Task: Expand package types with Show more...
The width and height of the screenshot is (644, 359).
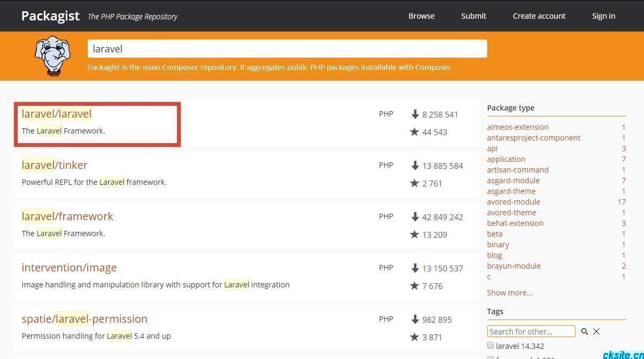Action: point(510,293)
